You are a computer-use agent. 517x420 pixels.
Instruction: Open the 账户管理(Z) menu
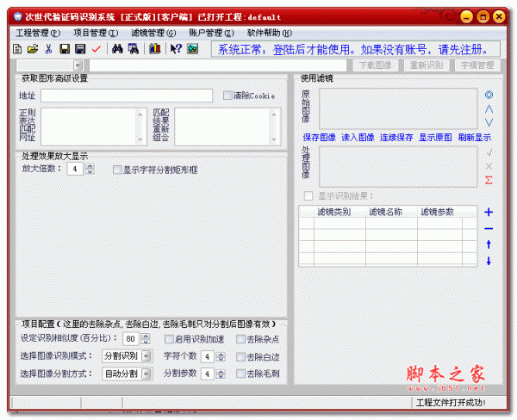pyautogui.click(x=211, y=33)
